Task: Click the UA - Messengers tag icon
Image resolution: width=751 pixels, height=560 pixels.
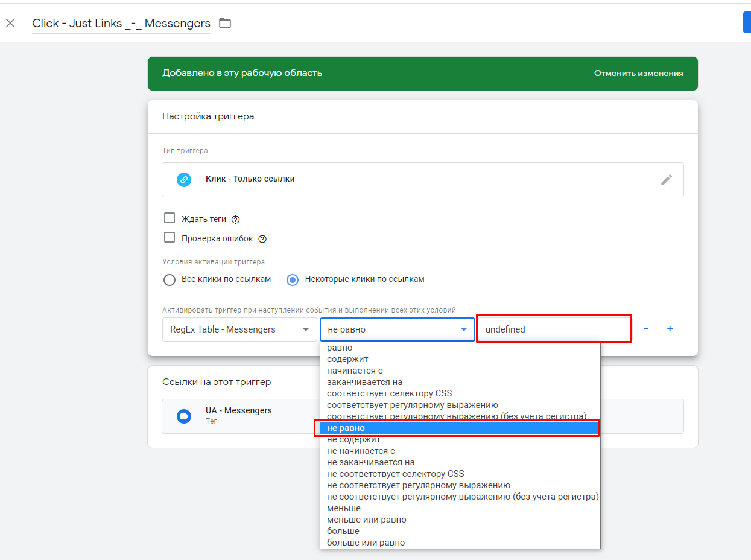Action: coord(184,416)
